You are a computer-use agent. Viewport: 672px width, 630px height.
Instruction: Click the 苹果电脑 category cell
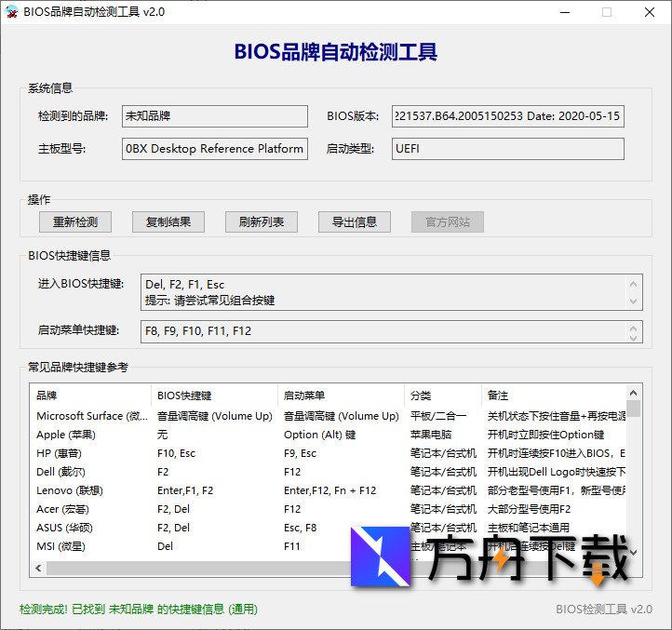[431, 435]
